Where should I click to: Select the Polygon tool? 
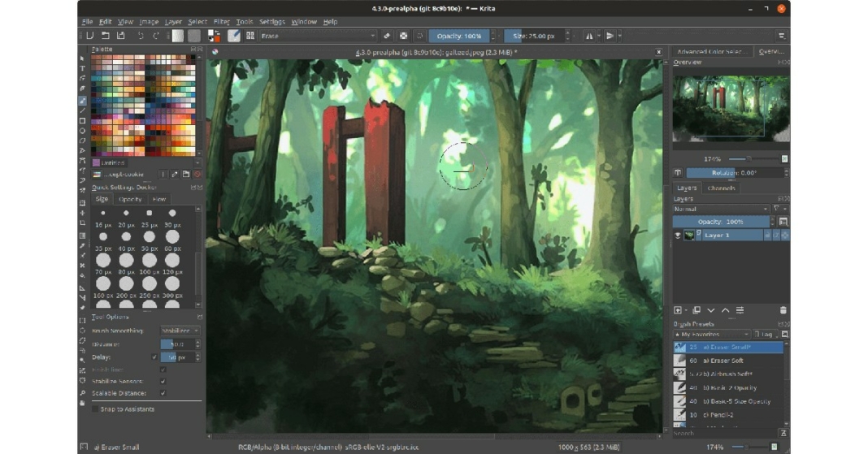(82, 141)
